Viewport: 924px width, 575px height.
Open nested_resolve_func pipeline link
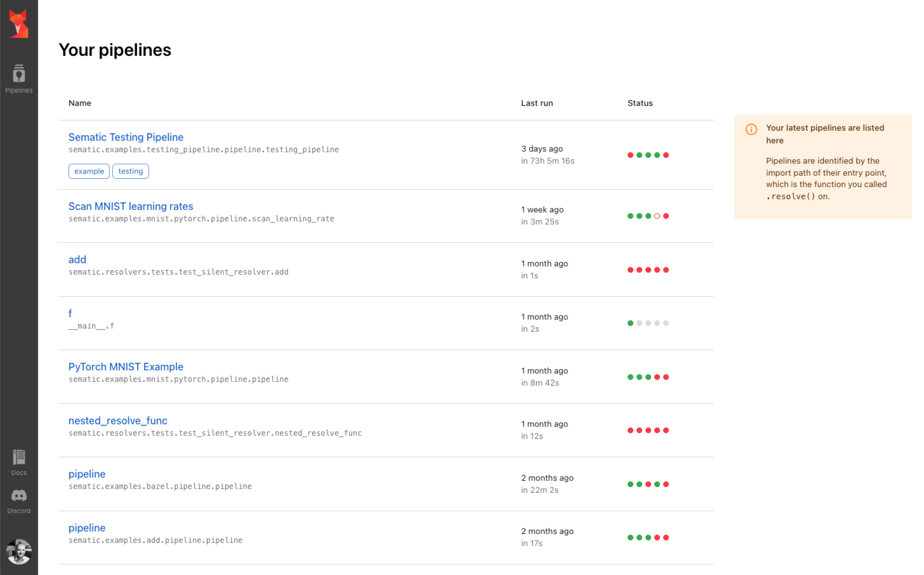[118, 421]
